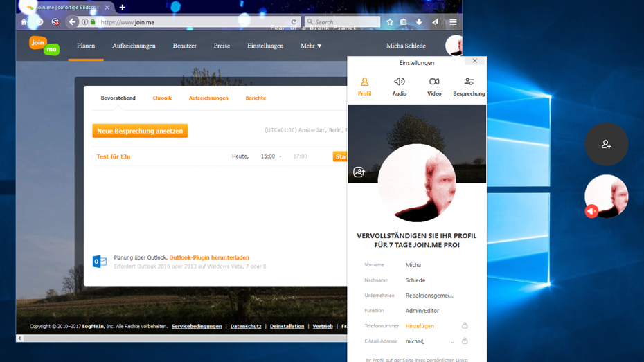Image resolution: width=644 pixels, height=362 pixels.
Task: Toggle the lock icon beside E-Mail-Adresse
Action: (465, 341)
